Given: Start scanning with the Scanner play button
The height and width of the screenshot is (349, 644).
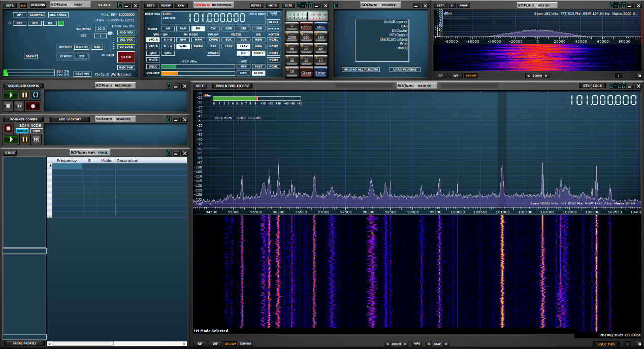Looking at the screenshot, I should 10,139.
